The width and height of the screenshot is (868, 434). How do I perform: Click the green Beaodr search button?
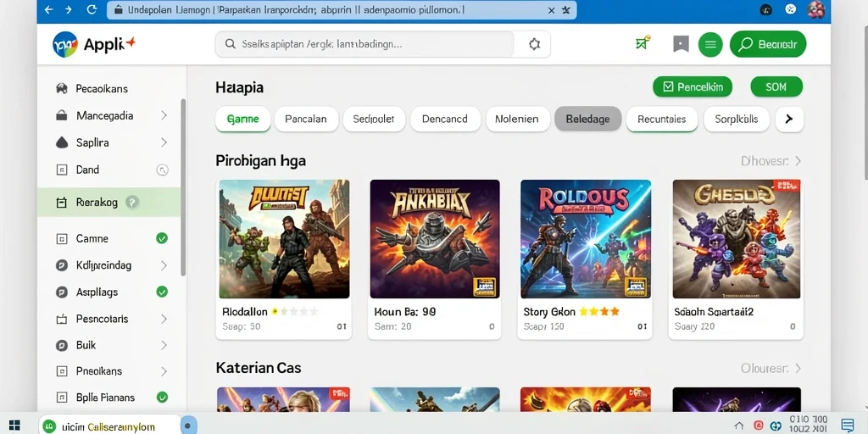[768, 44]
